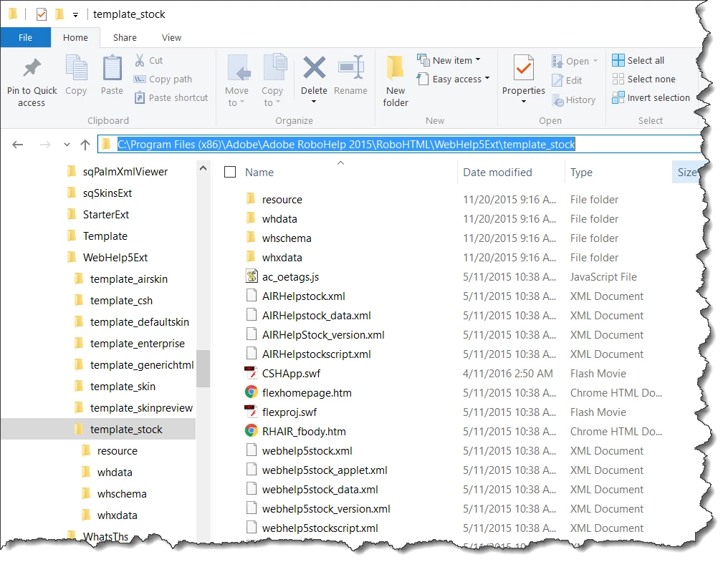Click the Cut scissors icon
Screen dimensions: 728x567
point(139,60)
